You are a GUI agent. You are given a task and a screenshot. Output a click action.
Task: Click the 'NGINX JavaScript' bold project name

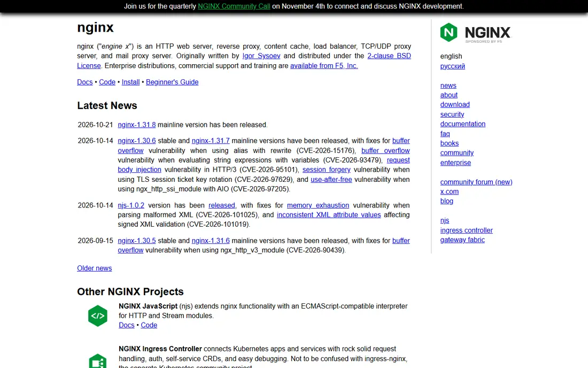coord(148,306)
